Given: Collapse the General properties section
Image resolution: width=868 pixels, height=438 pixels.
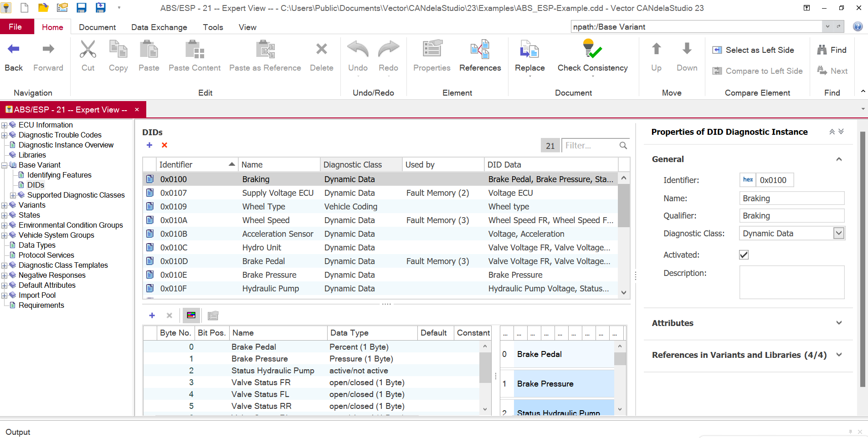Looking at the screenshot, I should point(839,159).
